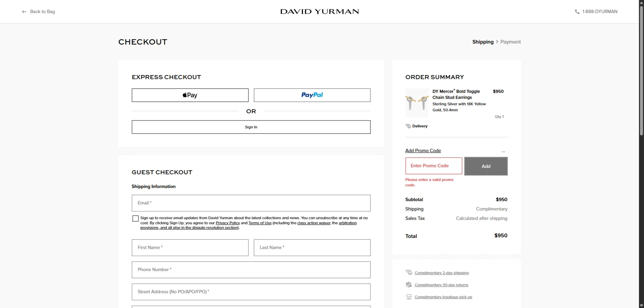Focus the Street Address field
The height and width of the screenshot is (308, 644).
(x=251, y=292)
